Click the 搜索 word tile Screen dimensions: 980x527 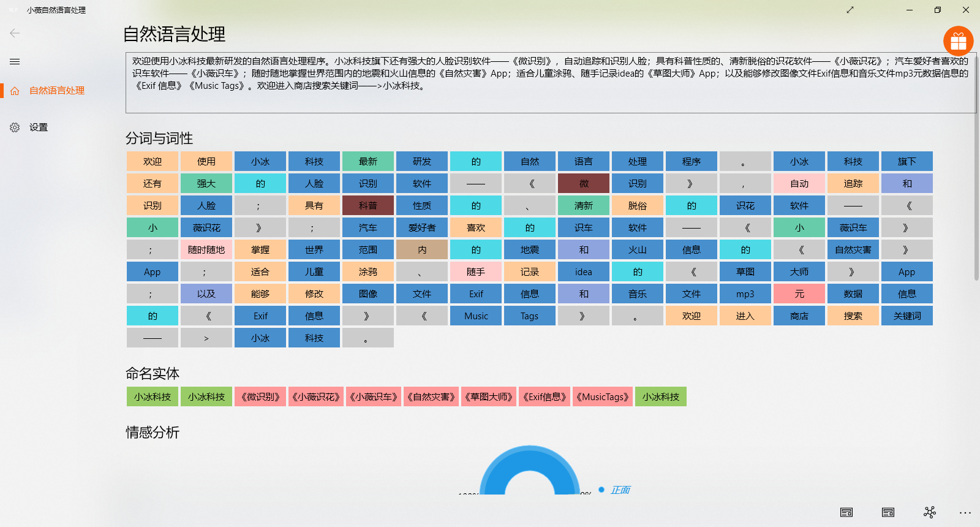coord(853,316)
